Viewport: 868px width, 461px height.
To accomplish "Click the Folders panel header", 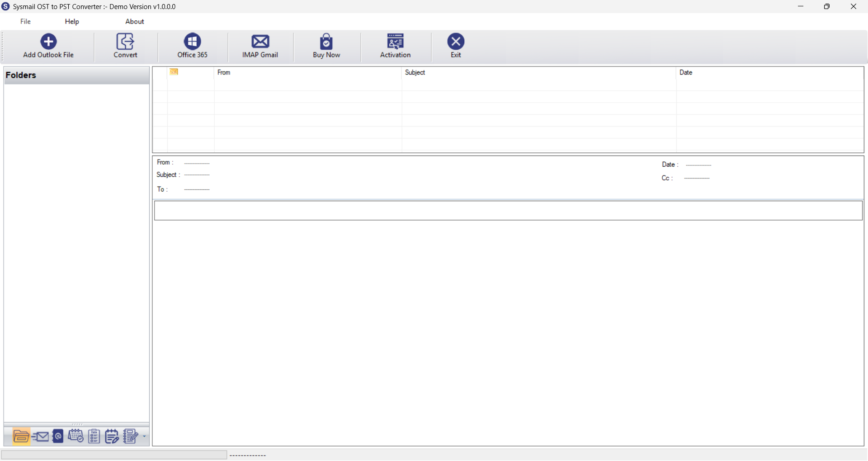I will 76,75.
